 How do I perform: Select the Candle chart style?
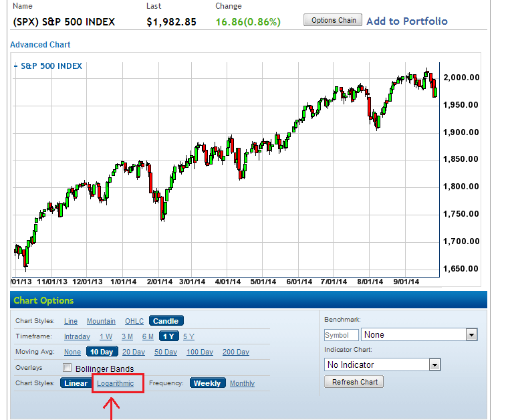pos(166,321)
